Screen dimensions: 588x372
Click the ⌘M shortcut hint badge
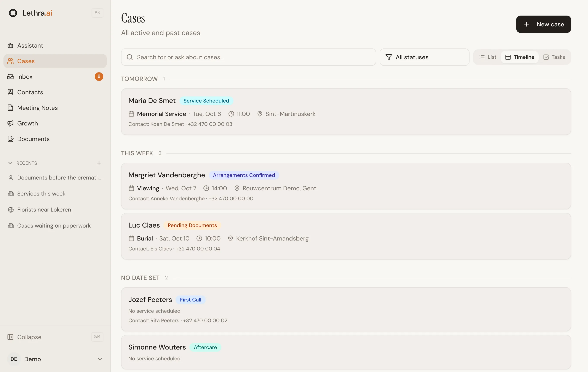click(x=97, y=337)
